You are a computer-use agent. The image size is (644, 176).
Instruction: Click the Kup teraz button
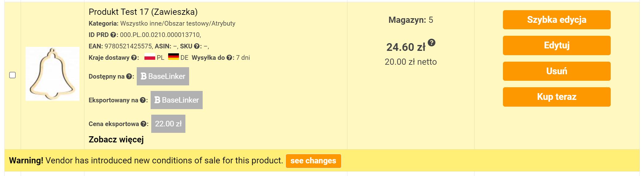click(x=557, y=97)
